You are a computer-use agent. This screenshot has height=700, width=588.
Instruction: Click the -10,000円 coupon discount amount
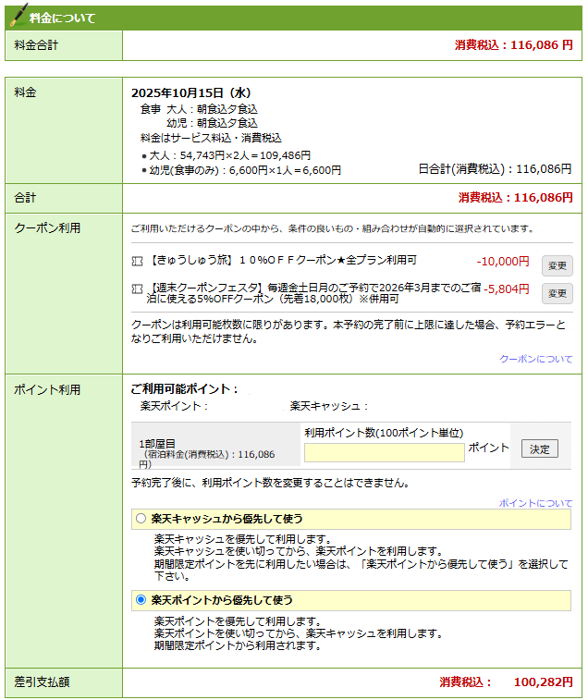503,262
